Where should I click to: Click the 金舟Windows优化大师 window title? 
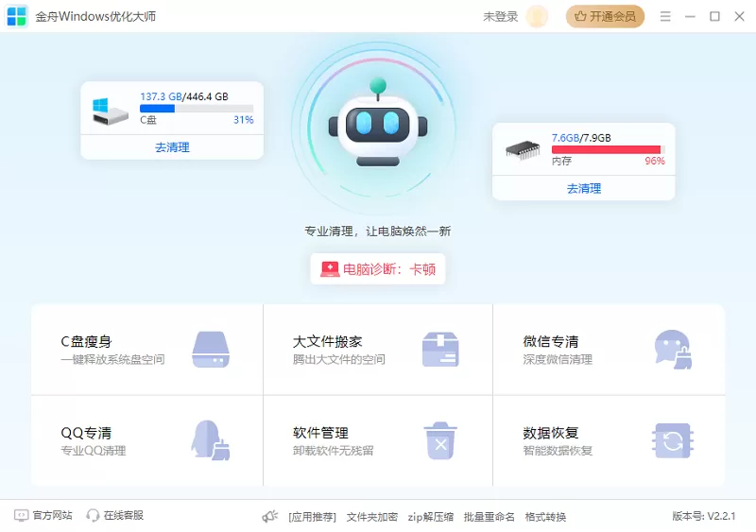95,16
